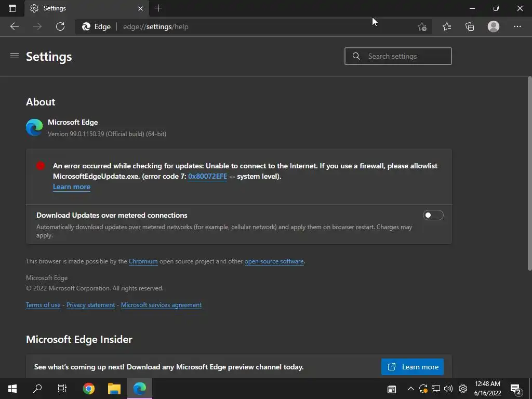Open Settings and more ellipsis menu
The width and height of the screenshot is (532, 399).
[517, 26]
